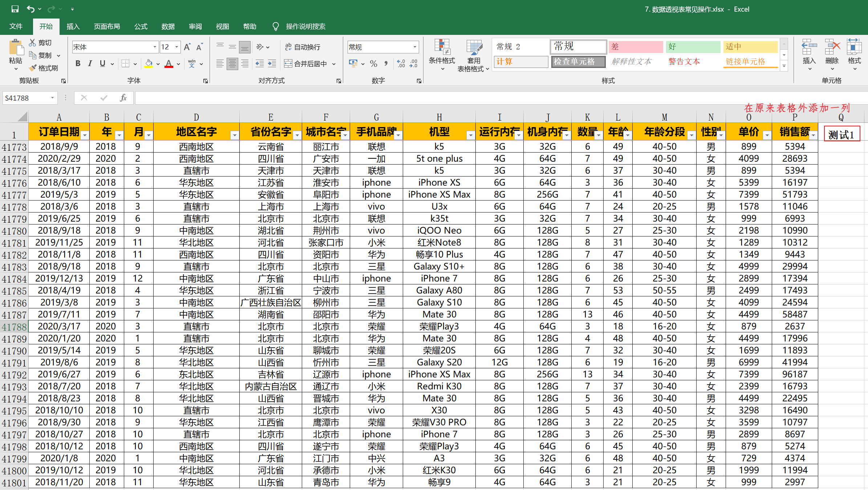Click the Save icon in the title bar

pyautogui.click(x=15, y=9)
